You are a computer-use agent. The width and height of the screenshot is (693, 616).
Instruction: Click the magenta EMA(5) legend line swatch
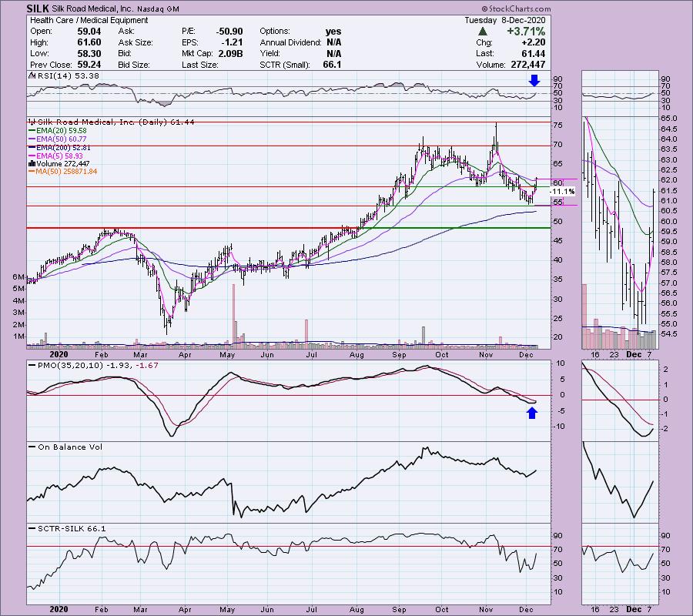pos(32,156)
